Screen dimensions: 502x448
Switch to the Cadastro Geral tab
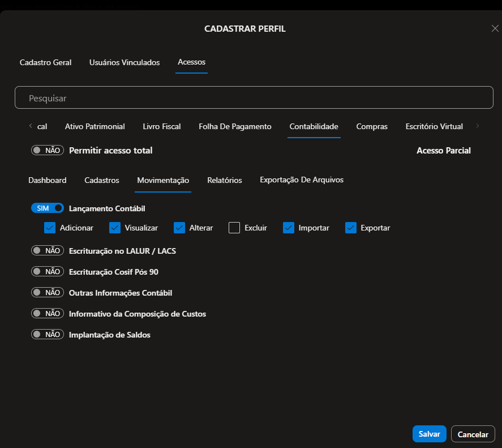click(45, 62)
